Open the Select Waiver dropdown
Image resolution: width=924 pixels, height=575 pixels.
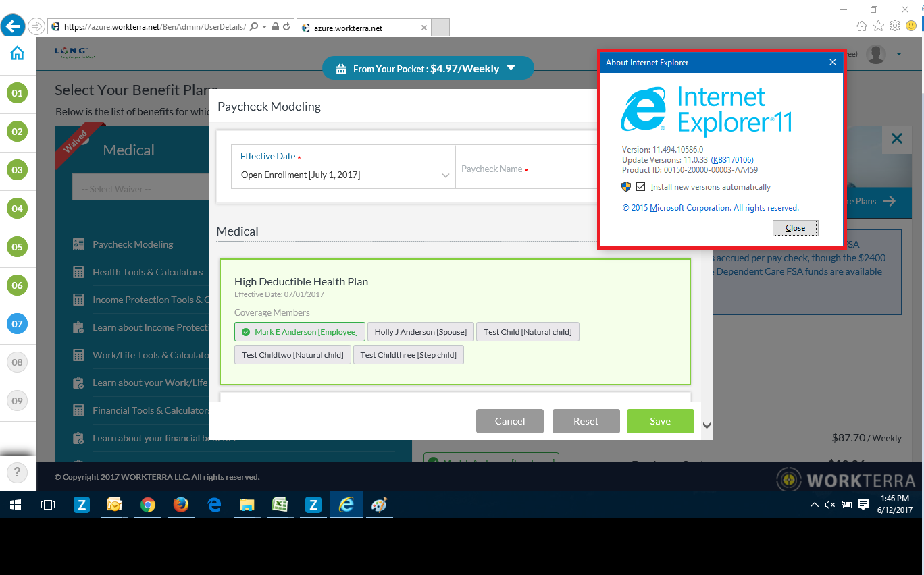142,189
